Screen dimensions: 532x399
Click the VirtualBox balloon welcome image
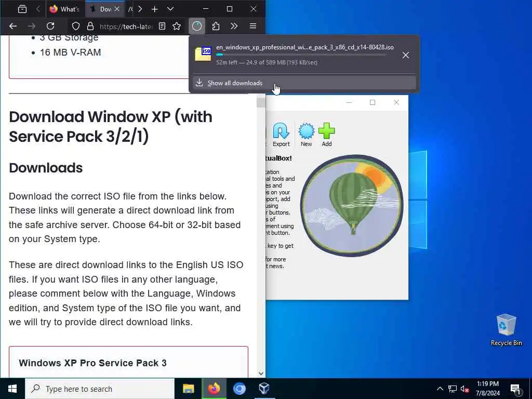(352, 206)
